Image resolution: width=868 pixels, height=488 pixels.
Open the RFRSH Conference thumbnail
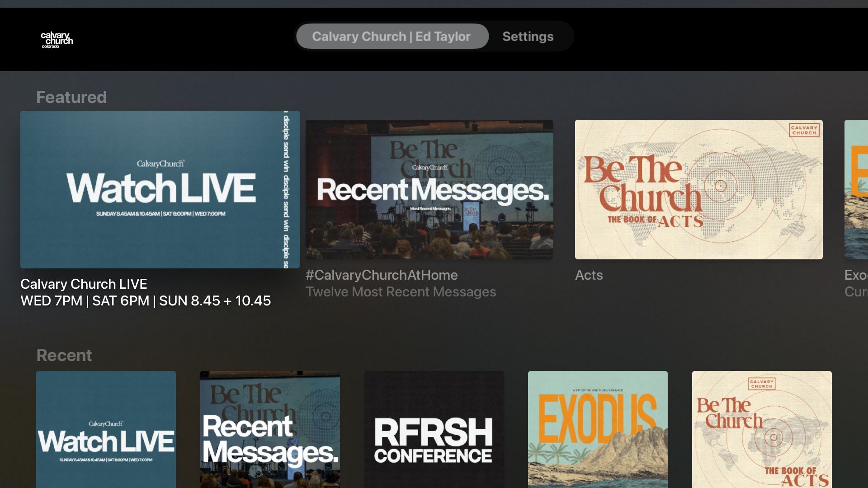click(434, 429)
